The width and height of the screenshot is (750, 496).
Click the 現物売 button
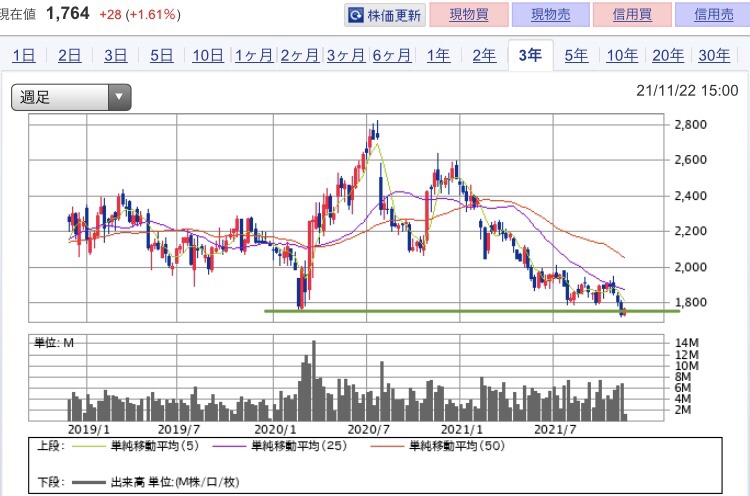click(x=551, y=14)
